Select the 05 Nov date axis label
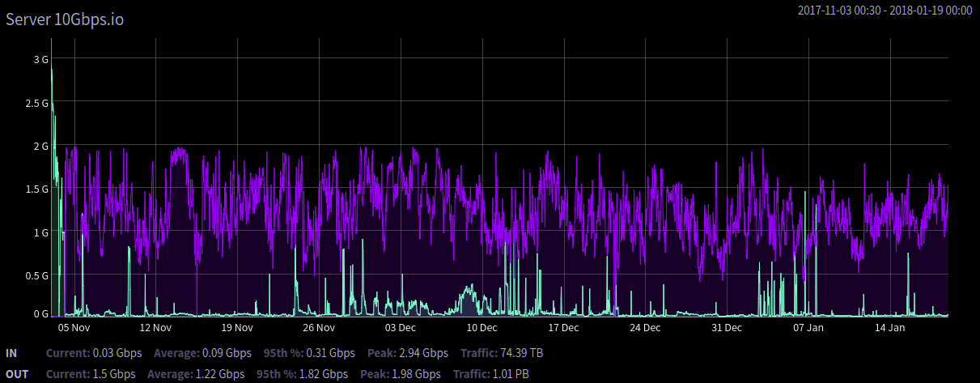The height and width of the screenshot is (383, 980). pos(74,328)
